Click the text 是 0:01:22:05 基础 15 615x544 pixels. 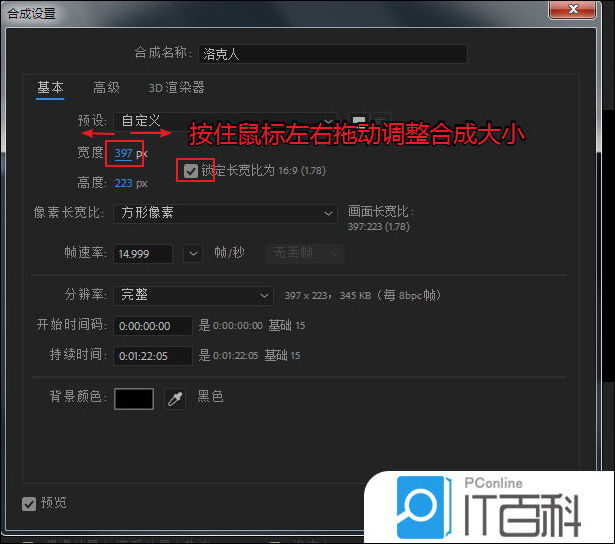tap(249, 355)
